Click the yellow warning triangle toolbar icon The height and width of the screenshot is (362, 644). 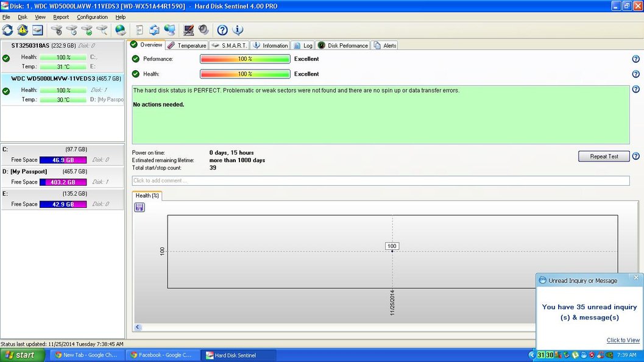[x=23, y=30]
